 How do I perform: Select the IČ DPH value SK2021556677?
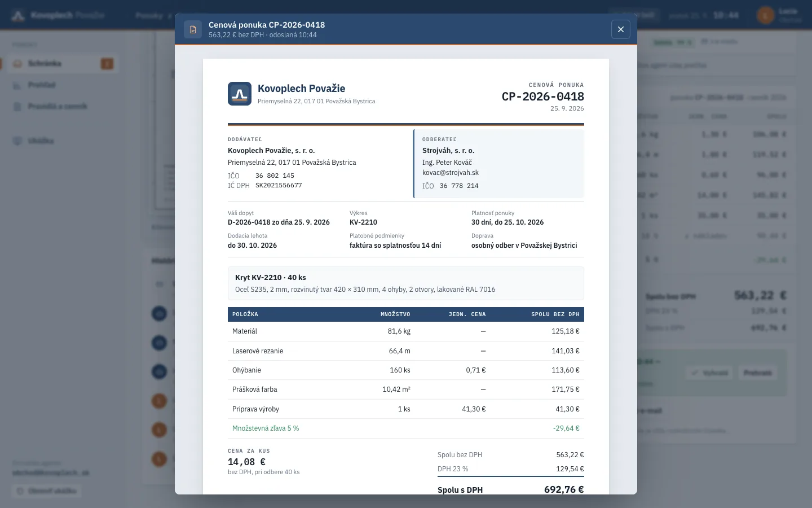pos(279,185)
